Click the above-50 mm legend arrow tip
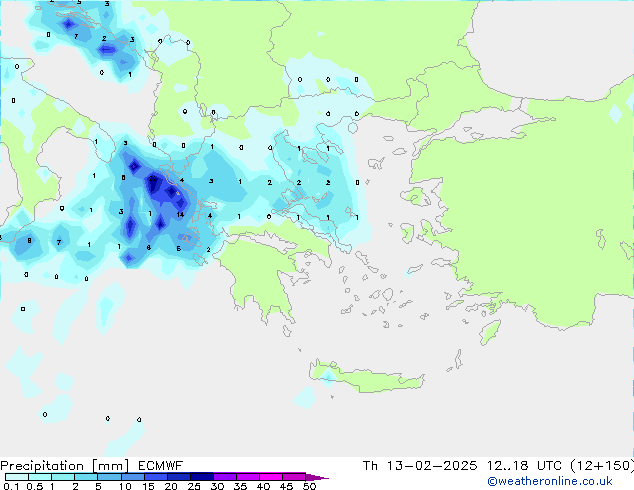 click(317, 477)
